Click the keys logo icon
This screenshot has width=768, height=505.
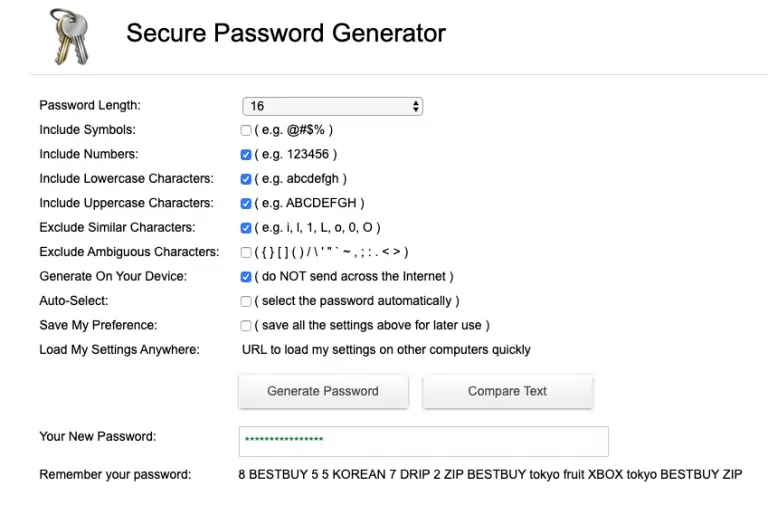click(x=70, y=37)
